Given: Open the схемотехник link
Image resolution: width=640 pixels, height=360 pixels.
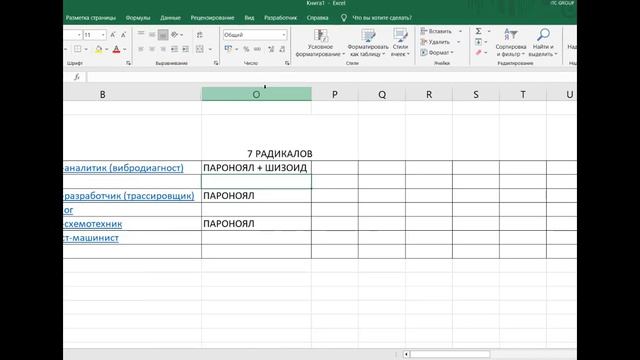Looking at the screenshot, I should click(93, 224).
